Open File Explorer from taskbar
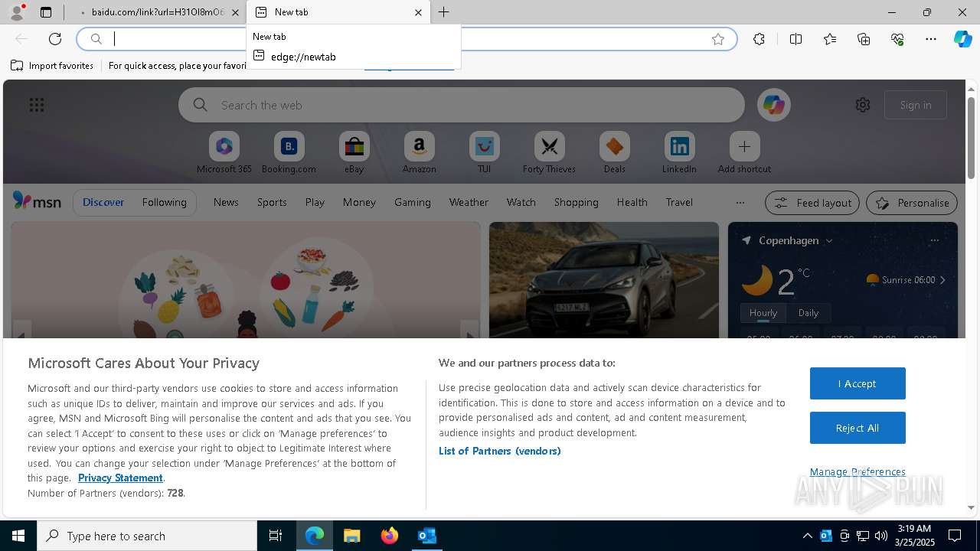980x551 pixels. (352, 536)
